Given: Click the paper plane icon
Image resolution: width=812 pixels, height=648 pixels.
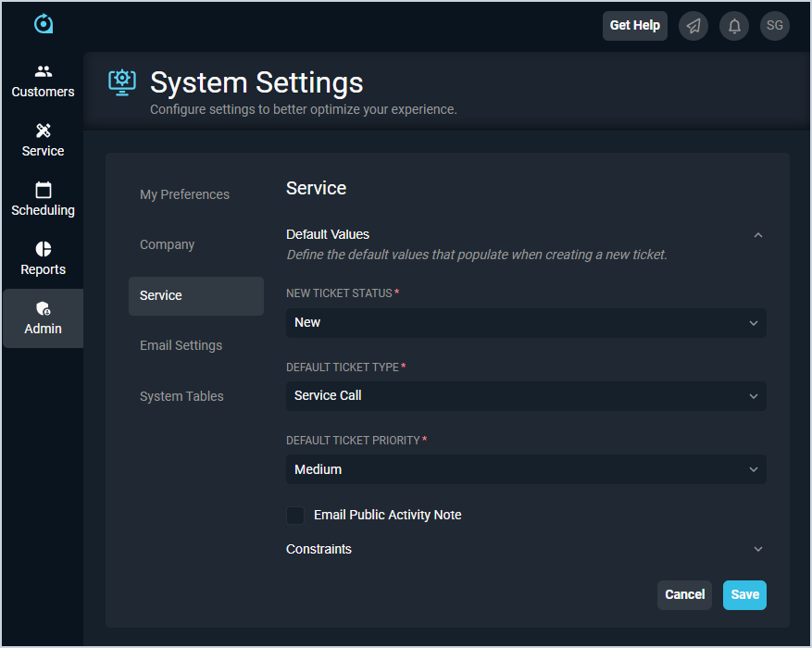Looking at the screenshot, I should click(x=693, y=26).
